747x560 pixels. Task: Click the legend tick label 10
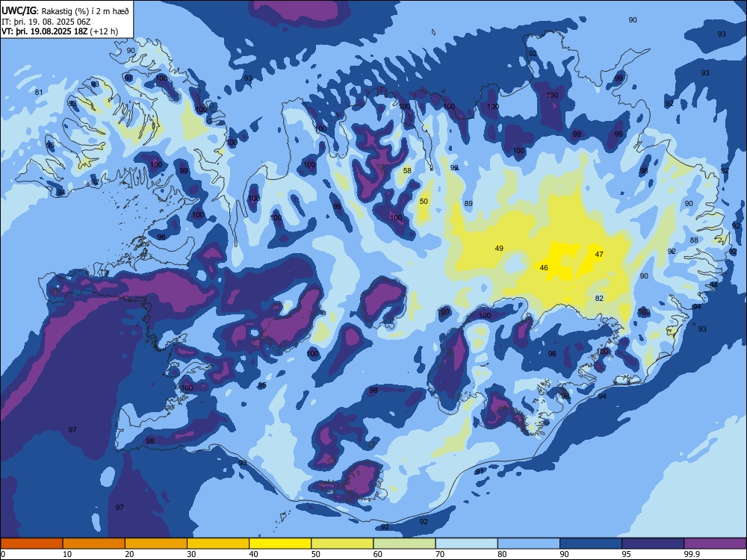[67, 554]
